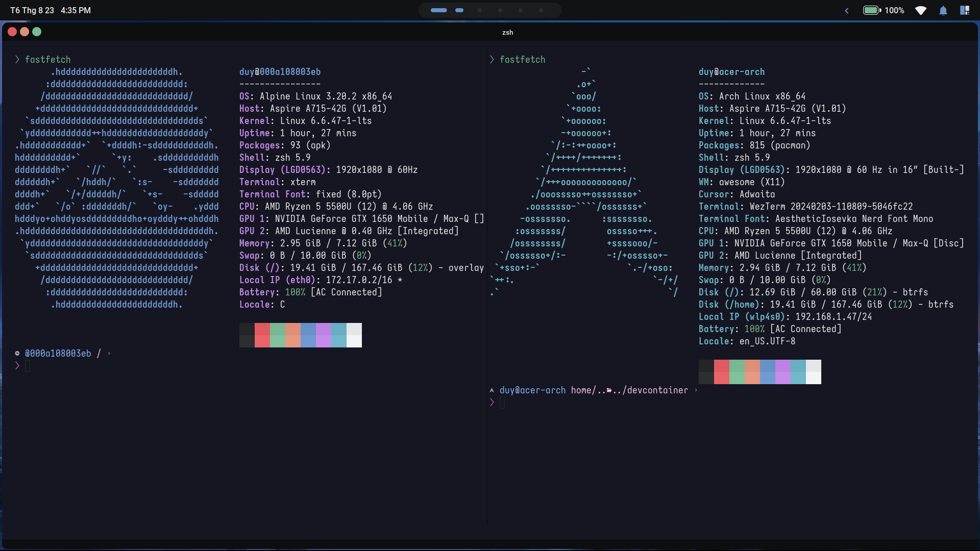The width and height of the screenshot is (980, 551).
Task: Click the '@000a108003eb /' prompt path
Action: click(x=63, y=354)
